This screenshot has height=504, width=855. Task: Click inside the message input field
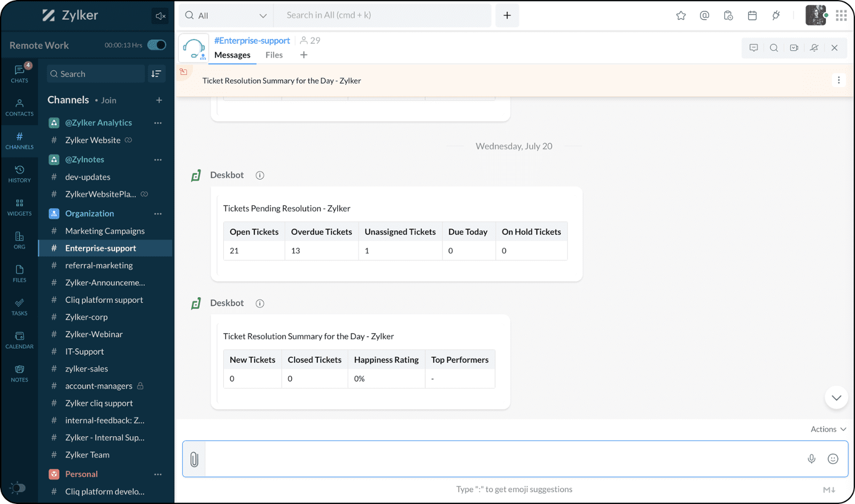tap(502, 459)
